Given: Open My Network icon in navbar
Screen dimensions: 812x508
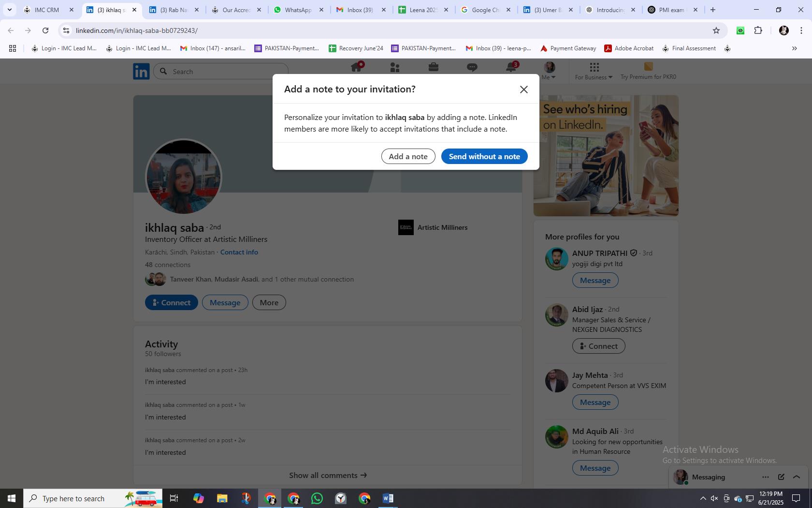Looking at the screenshot, I should (395, 68).
